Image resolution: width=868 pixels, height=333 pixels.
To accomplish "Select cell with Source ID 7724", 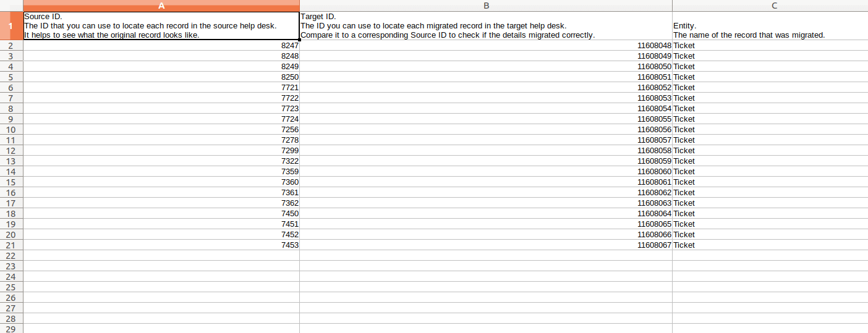I will [161, 119].
